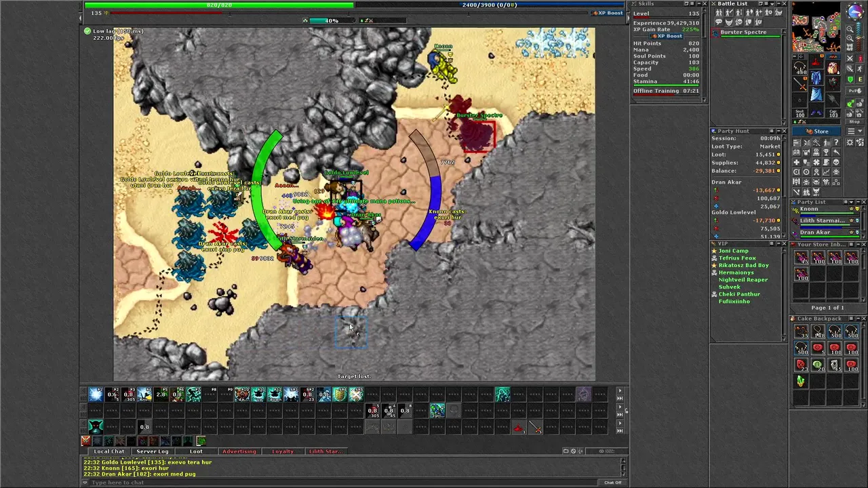Collapse the Party Hunt panel

[x=778, y=131]
